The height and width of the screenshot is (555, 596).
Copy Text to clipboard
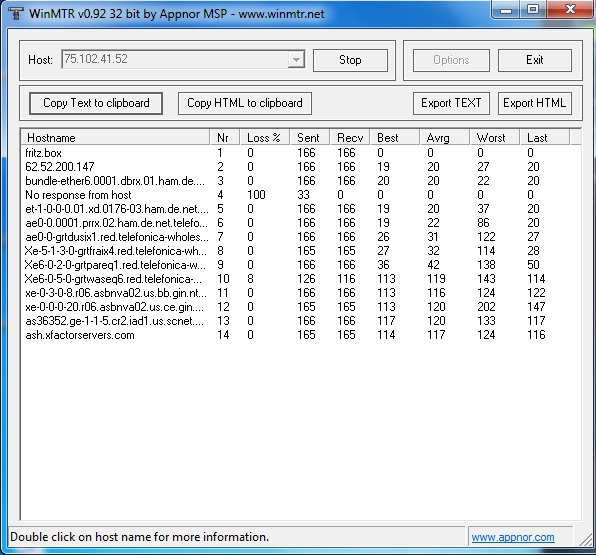tap(96, 103)
